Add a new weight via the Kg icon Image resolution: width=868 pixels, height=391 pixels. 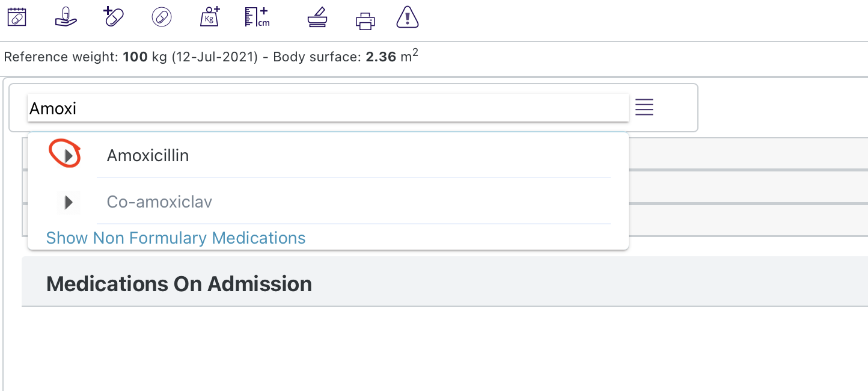pos(209,17)
